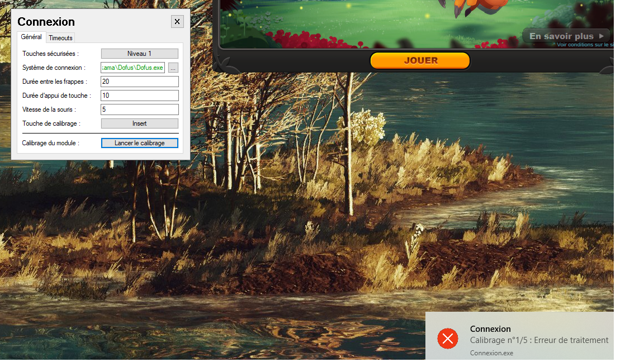644x362 pixels.
Task: Change the Insert calibration key button
Action: pyautogui.click(x=140, y=123)
